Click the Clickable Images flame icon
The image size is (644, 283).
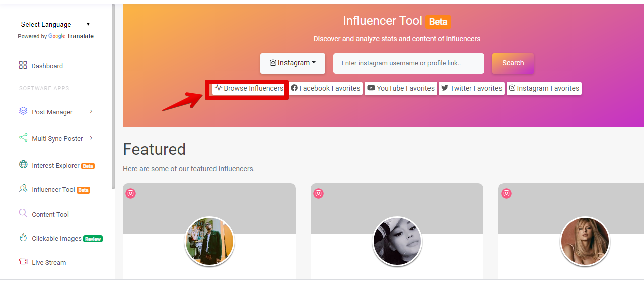[23, 238]
